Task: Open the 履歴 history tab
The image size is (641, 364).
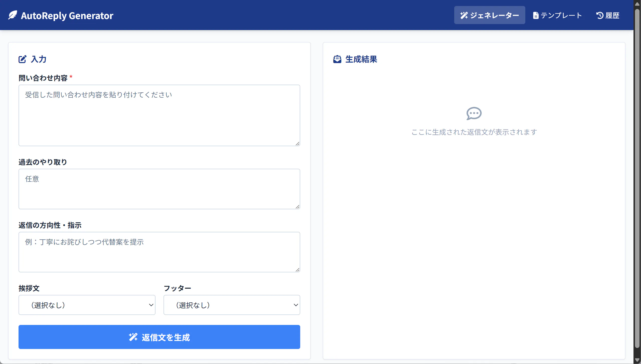Action: point(608,15)
